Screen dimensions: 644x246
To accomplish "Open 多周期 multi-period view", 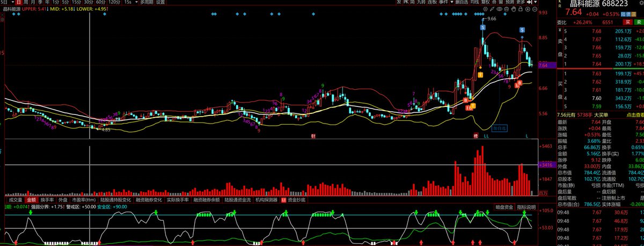I will pos(146,3).
